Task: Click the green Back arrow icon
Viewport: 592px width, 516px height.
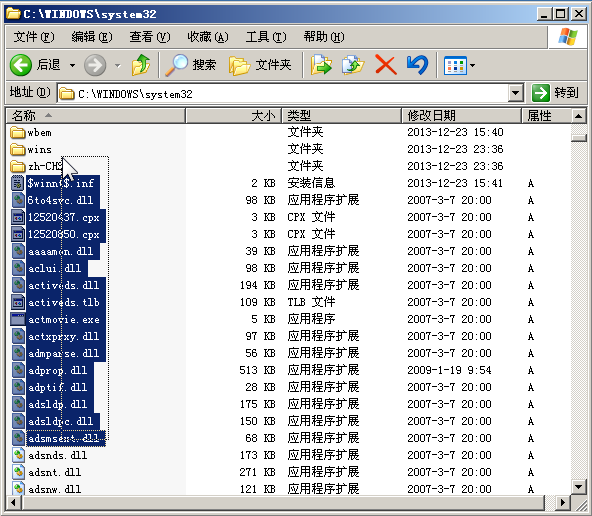Action: pyautogui.click(x=21, y=65)
